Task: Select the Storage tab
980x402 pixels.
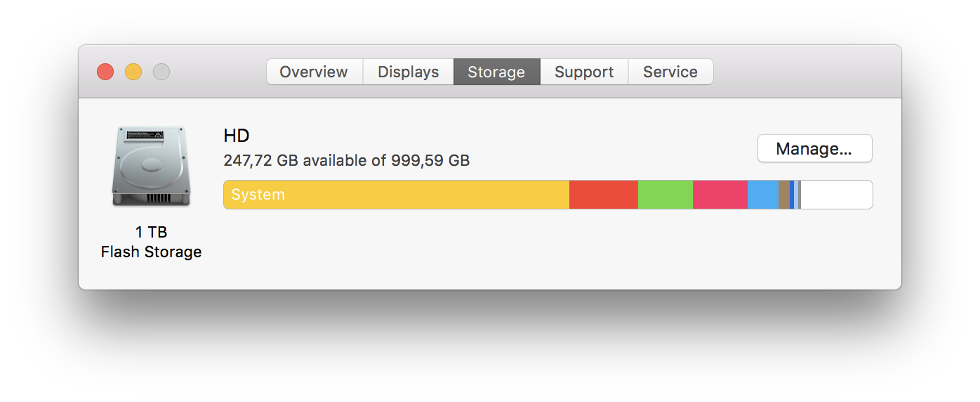Action: pos(496,72)
